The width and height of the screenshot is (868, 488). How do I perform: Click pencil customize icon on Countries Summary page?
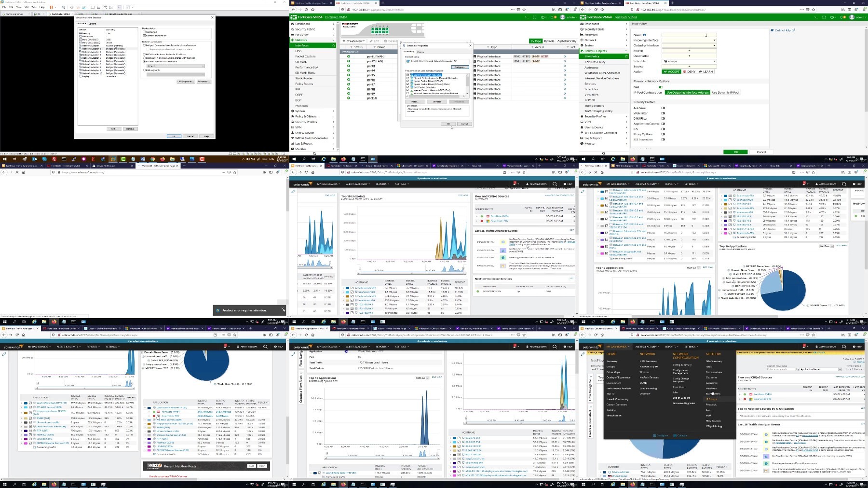tap(583, 354)
